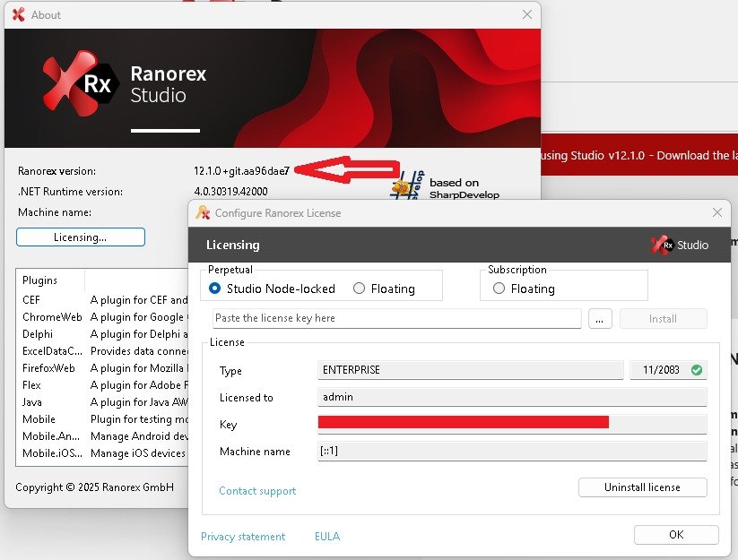The height and width of the screenshot is (560, 738).
Task: Open the EULA link
Action: pyautogui.click(x=327, y=537)
